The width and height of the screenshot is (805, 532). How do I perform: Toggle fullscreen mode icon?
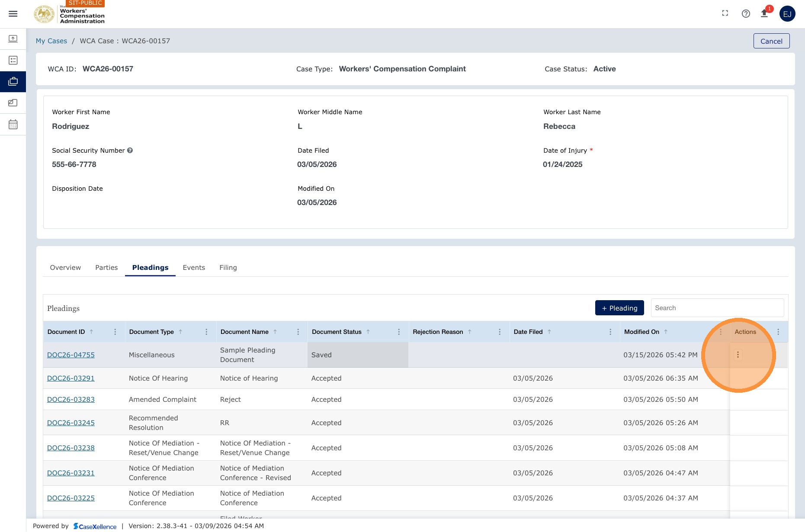pos(725,13)
